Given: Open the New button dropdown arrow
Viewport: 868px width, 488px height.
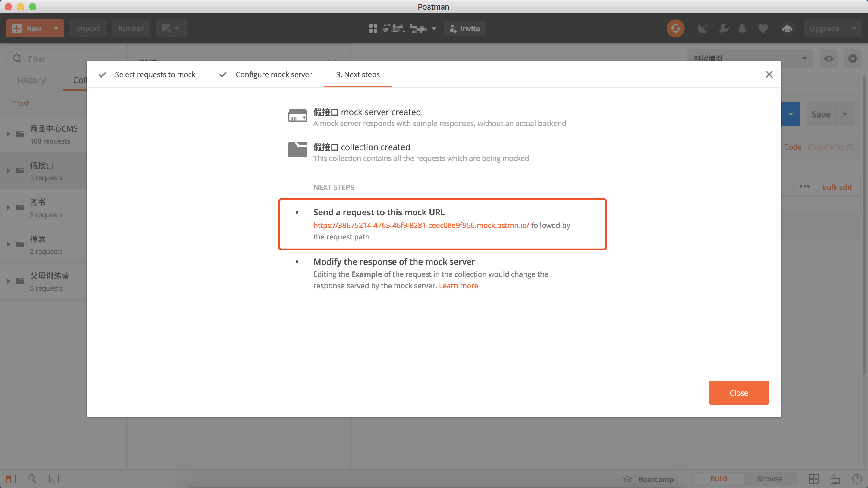Looking at the screenshot, I should (56, 29).
